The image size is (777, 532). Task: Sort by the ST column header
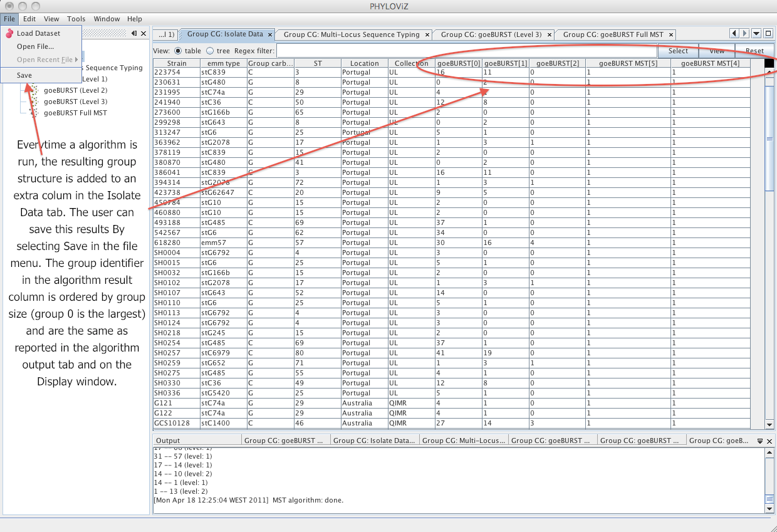tap(318, 63)
